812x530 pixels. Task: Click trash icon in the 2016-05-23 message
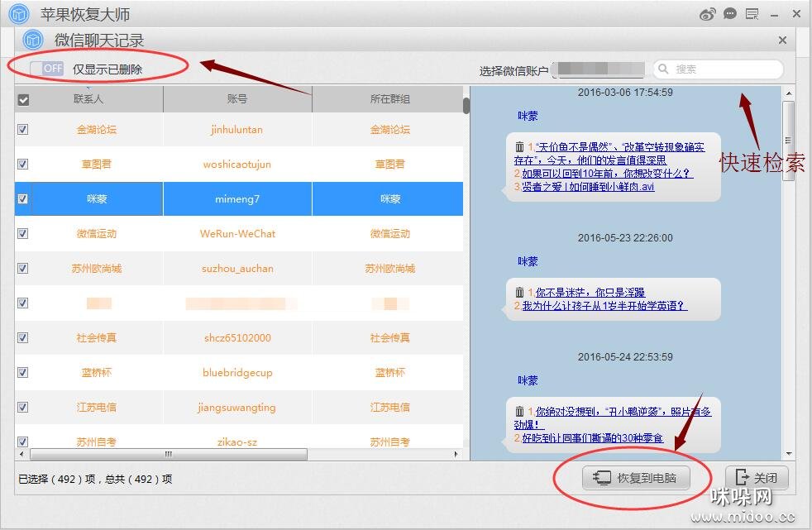point(519,293)
